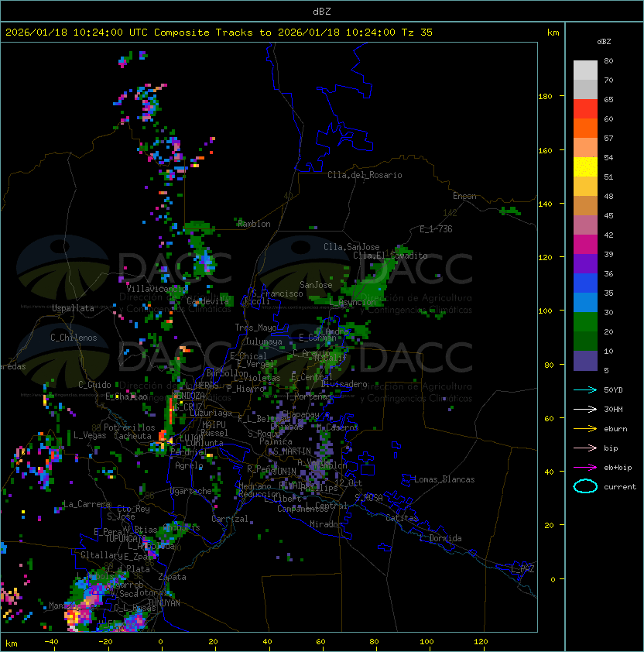This screenshot has width=644, height=652.
Task: Click the 'Mirador' map label
Action: 326,524
